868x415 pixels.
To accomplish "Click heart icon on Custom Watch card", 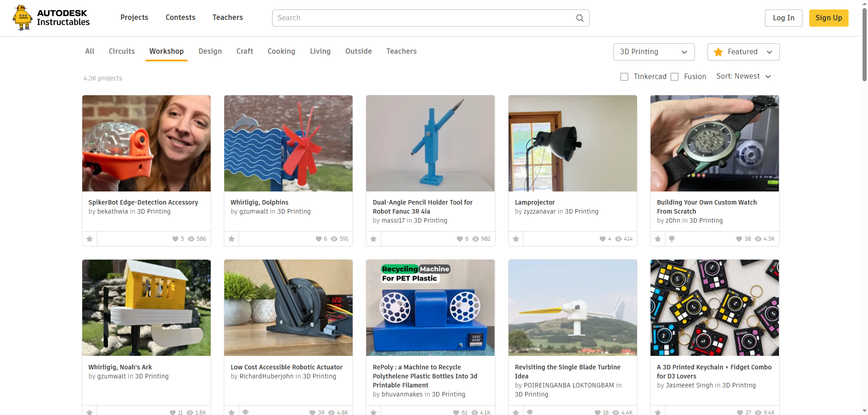I will tap(739, 239).
